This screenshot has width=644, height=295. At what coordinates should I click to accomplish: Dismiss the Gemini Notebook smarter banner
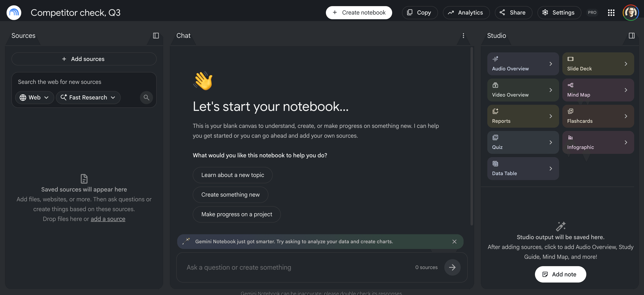click(454, 241)
